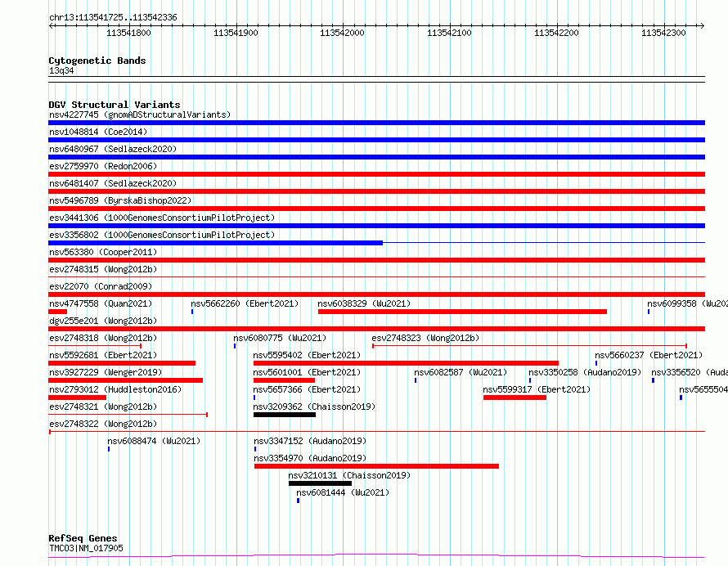Click nsv6481407 (Sedlazeck2020) label
728x566 pixels.
pos(113,183)
